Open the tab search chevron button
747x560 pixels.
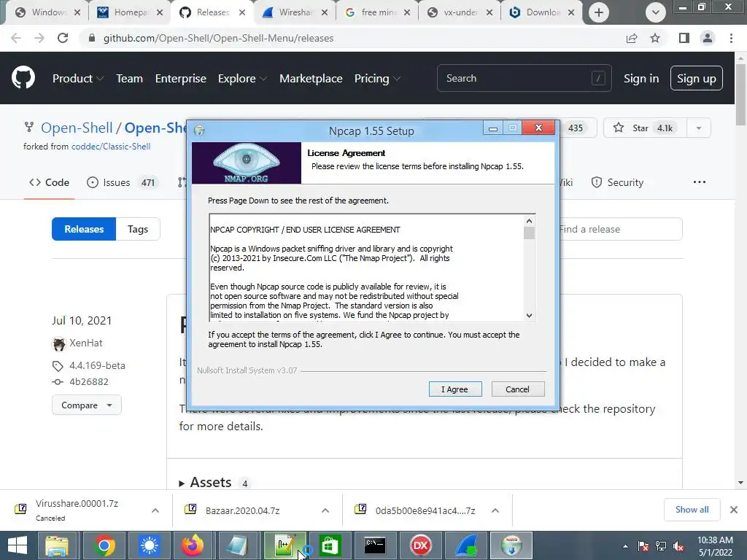pyautogui.click(x=656, y=12)
